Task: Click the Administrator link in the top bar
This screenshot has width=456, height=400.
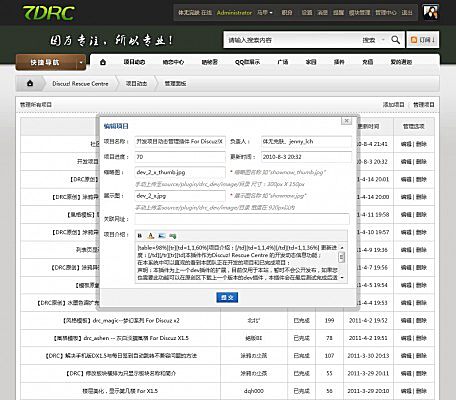Action: click(x=234, y=13)
